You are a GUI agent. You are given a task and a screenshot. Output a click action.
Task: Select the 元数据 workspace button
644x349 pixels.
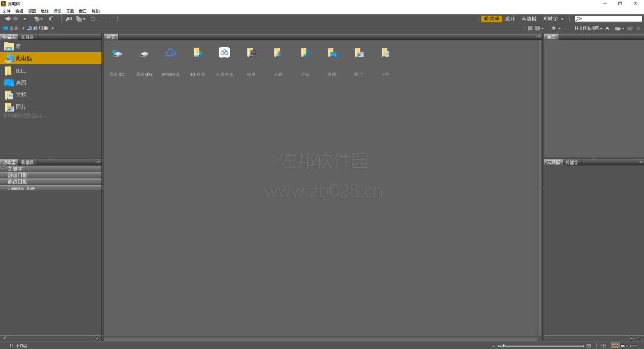(529, 19)
